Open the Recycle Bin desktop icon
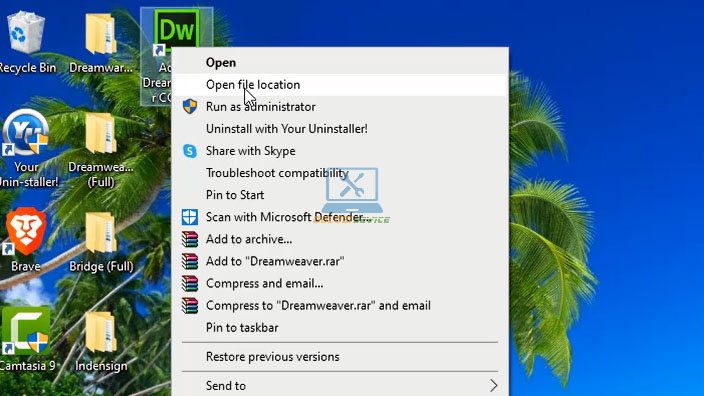This screenshot has width=704, height=396. pyautogui.click(x=26, y=34)
